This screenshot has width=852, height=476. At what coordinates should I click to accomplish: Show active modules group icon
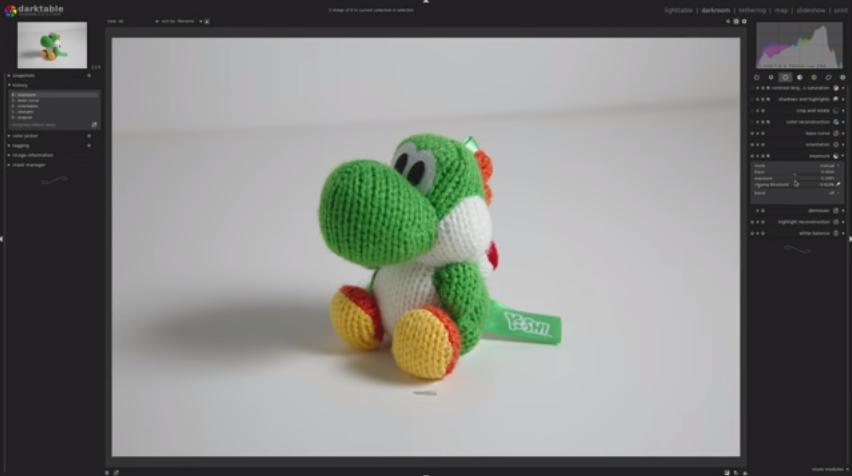(756, 78)
